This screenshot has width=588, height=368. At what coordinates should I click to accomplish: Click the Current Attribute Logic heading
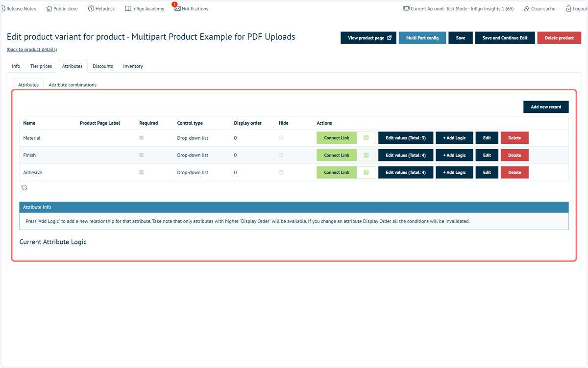pyautogui.click(x=53, y=242)
